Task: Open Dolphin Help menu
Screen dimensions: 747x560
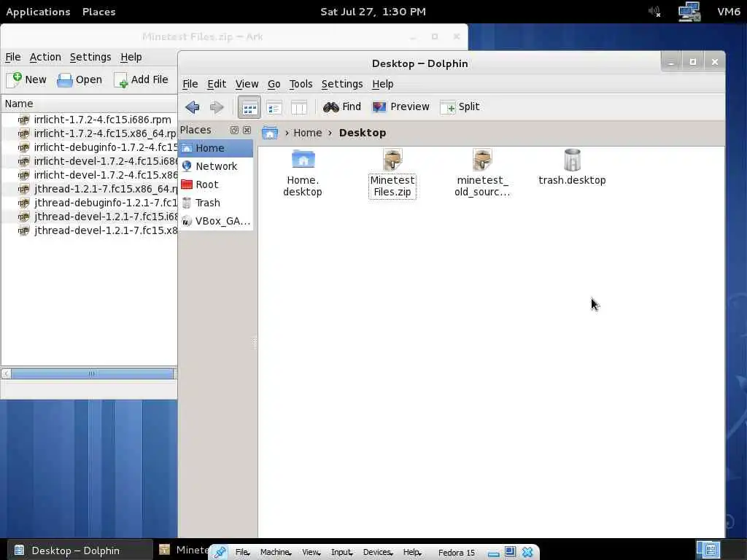Action: [382, 84]
